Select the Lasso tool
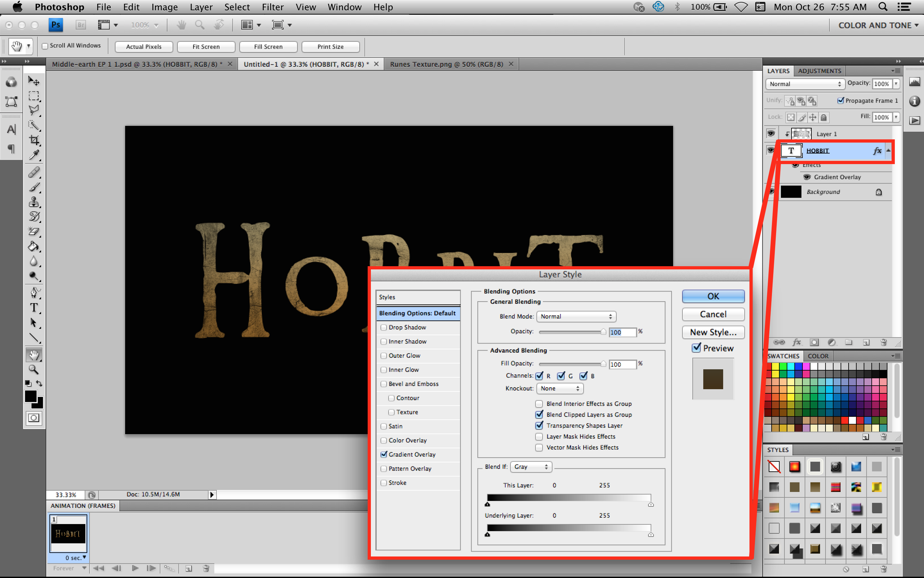Image resolution: width=924 pixels, height=578 pixels. [34, 110]
